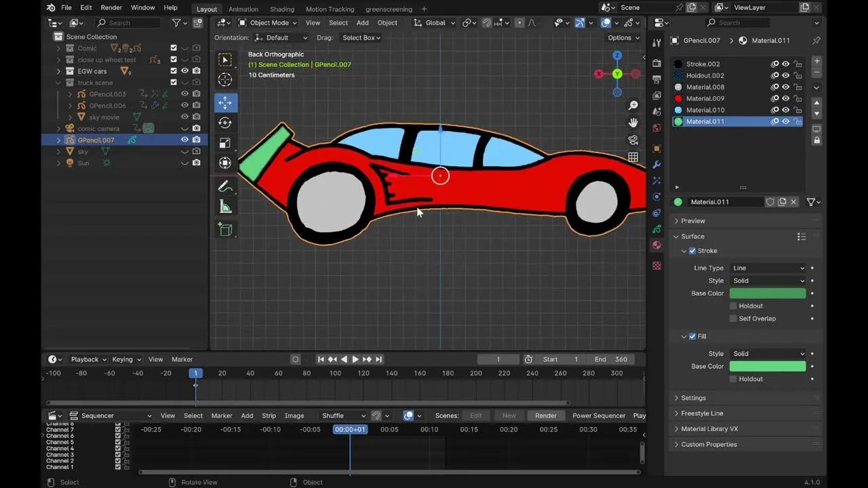
Task: Switch to the Animation workspace tab
Action: click(243, 9)
